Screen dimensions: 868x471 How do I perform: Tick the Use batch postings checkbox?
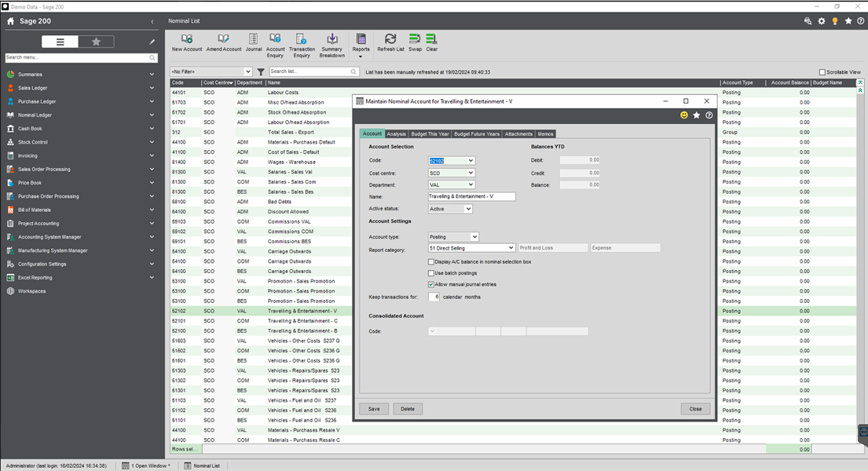[431, 273]
